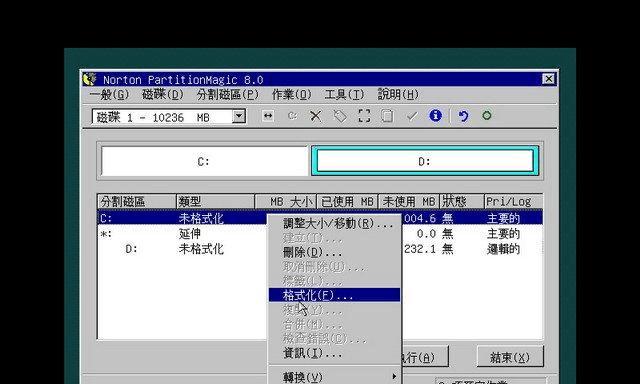The image size is (640, 384).
Task: Click the 結束(X) exit button
Action: [x=510, y=357]
